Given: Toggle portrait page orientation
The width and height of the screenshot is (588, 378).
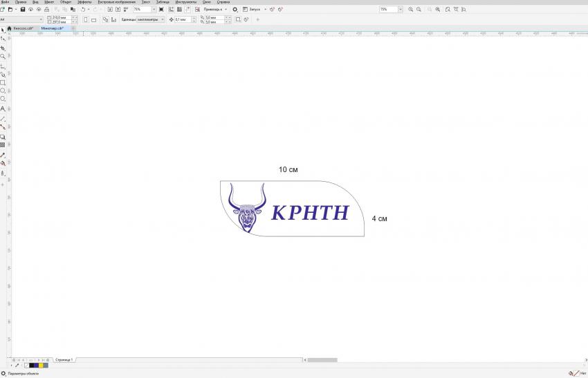Looking at the screenshot, I should click(85, 19).
